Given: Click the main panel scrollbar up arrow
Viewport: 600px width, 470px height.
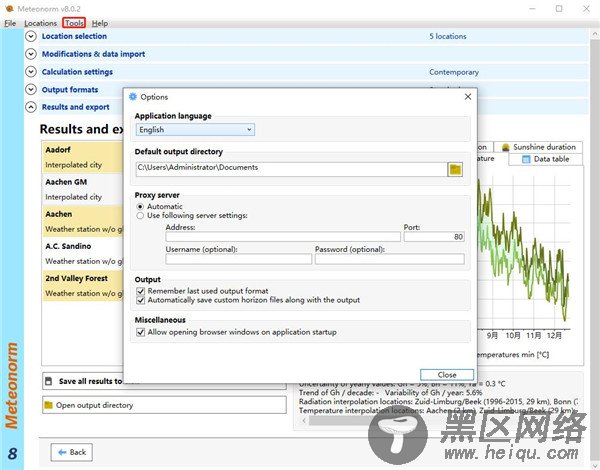Looking at the screenshot, I should coord(595,34).
